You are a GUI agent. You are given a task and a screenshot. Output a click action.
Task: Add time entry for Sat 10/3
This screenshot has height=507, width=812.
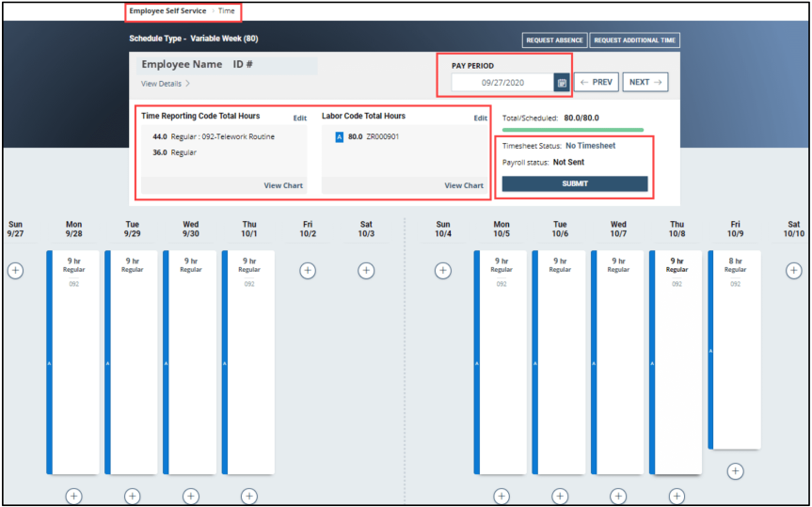pyautogui.click(x=366, y=271)
